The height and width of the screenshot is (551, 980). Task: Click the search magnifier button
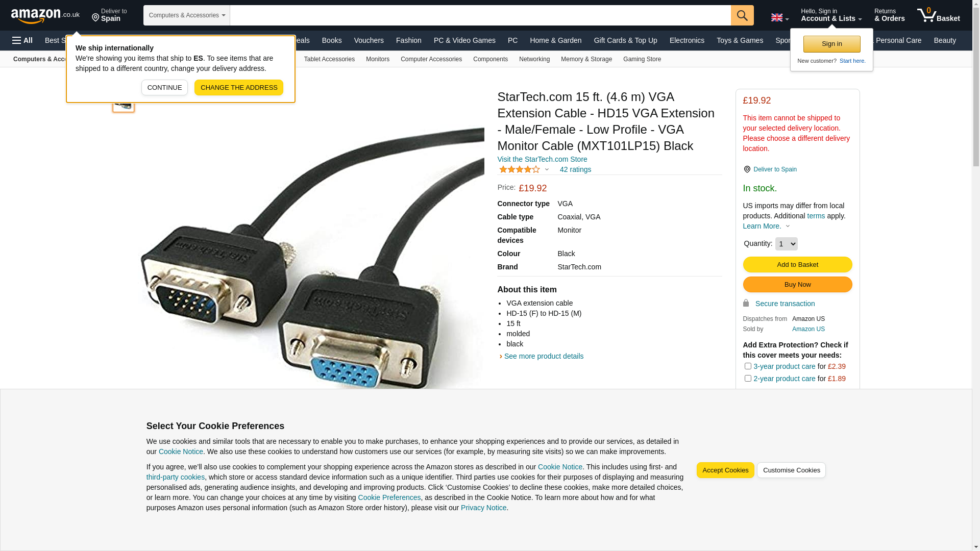pyautogui.click(x=742, y=15)
